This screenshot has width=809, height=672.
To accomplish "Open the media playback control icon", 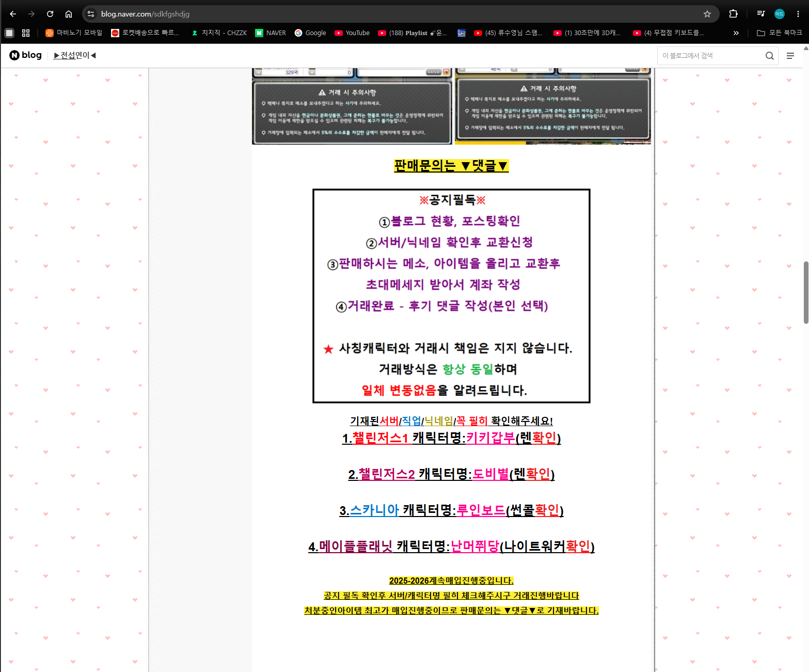I will point(761,14).
